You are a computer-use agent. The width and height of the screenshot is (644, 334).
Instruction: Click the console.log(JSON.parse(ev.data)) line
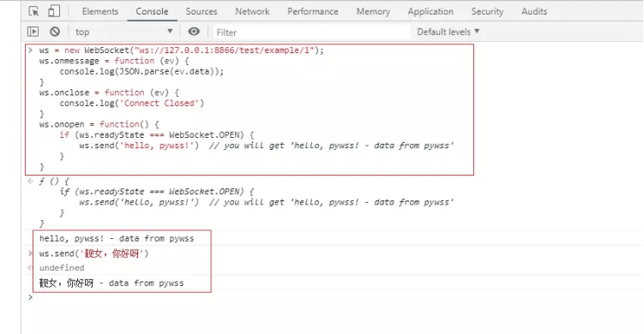pyautogui.click(x=141, y=71)
